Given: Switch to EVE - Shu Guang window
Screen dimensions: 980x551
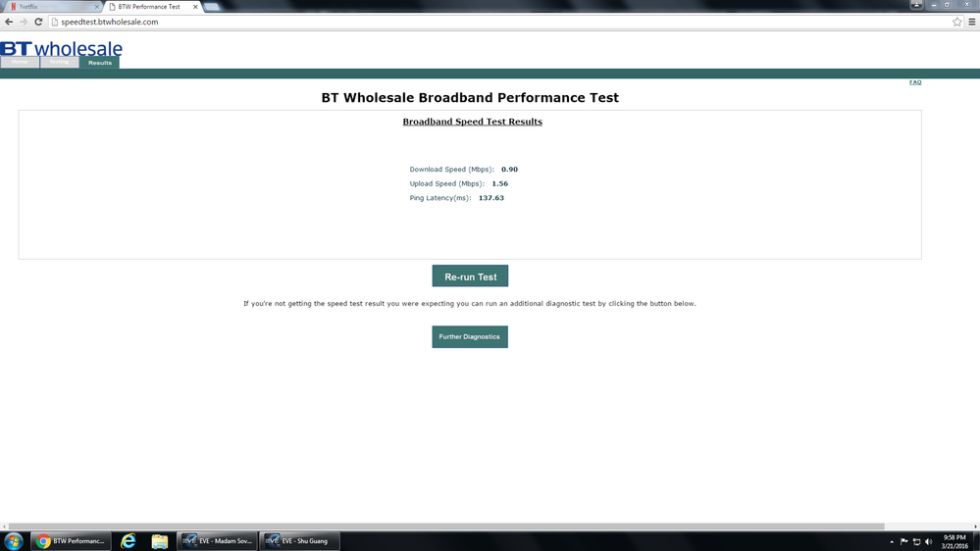Looking at the screenshot, I should tap(299, 541).
